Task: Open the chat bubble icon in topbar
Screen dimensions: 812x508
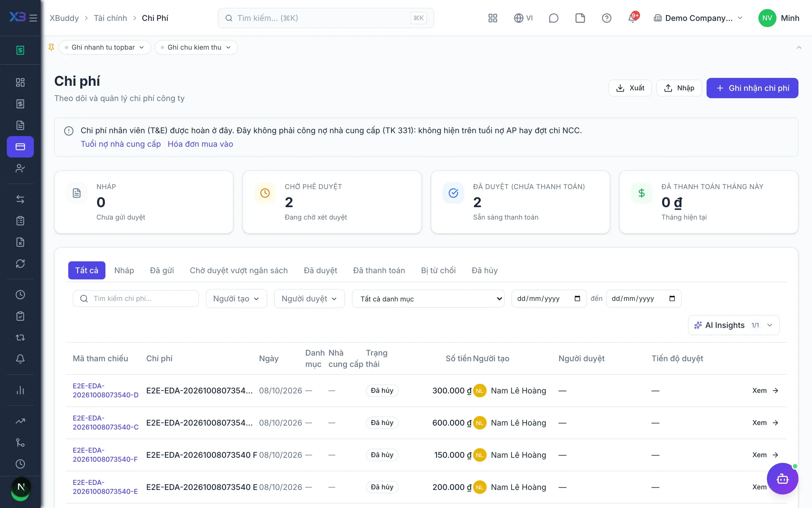Action: click(x=553, y=18)
